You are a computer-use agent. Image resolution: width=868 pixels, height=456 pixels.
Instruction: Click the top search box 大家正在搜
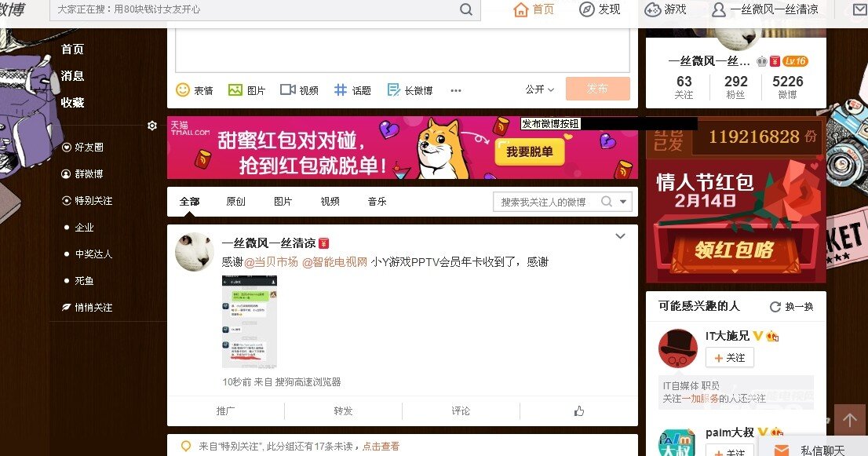(x=265, y=9)
